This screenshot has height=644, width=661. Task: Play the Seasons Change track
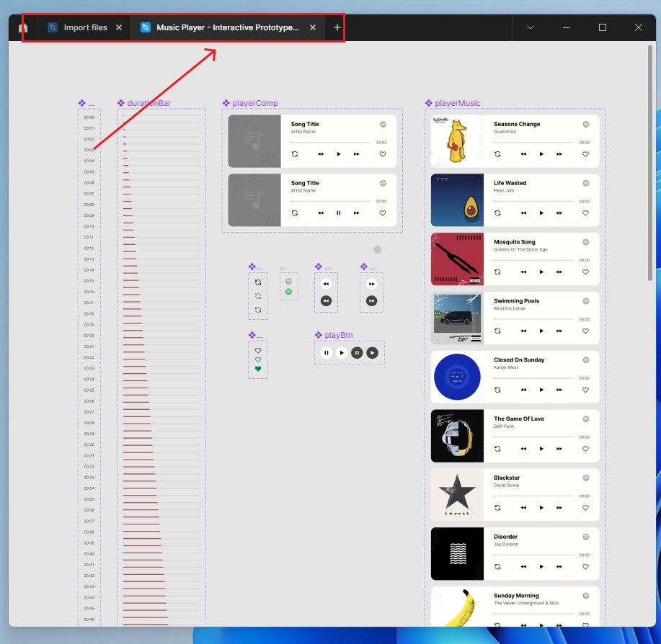pos(541,154)
